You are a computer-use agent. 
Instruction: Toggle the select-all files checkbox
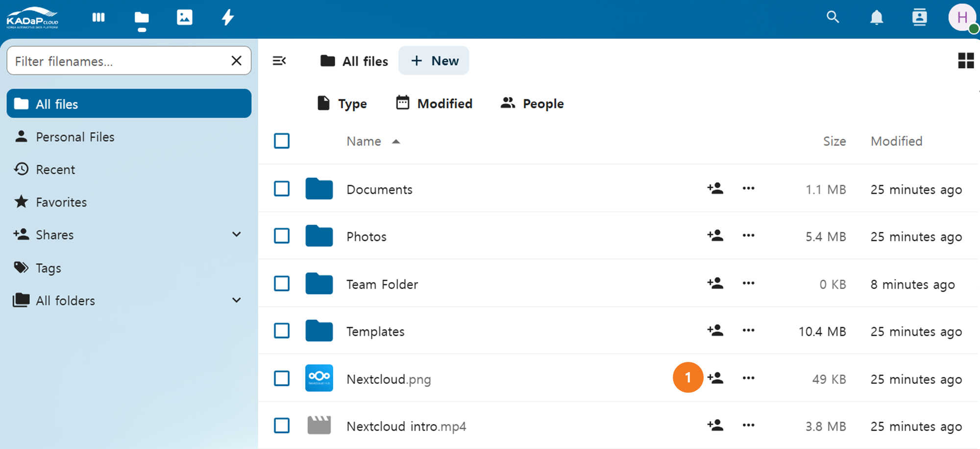pyautogui.click(x=282, y=141)
